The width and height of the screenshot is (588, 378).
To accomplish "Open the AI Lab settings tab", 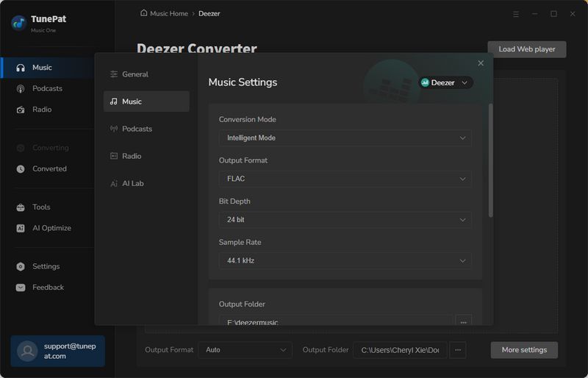I will pos(132,183).
